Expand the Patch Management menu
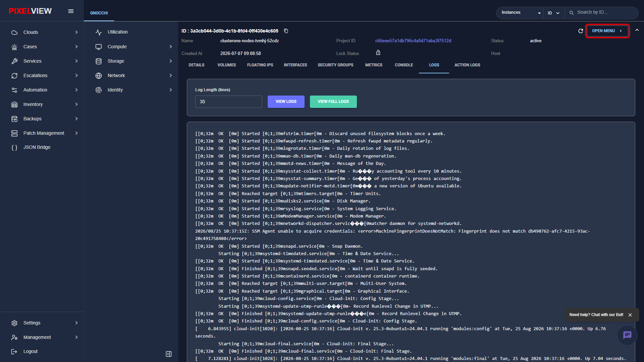This screenshot has height=362, width=644. click(44, 133)
